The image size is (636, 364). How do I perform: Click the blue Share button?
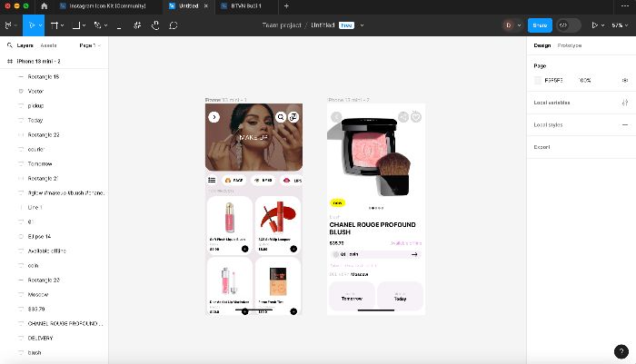pyautogui.click(x=540, y=25)
